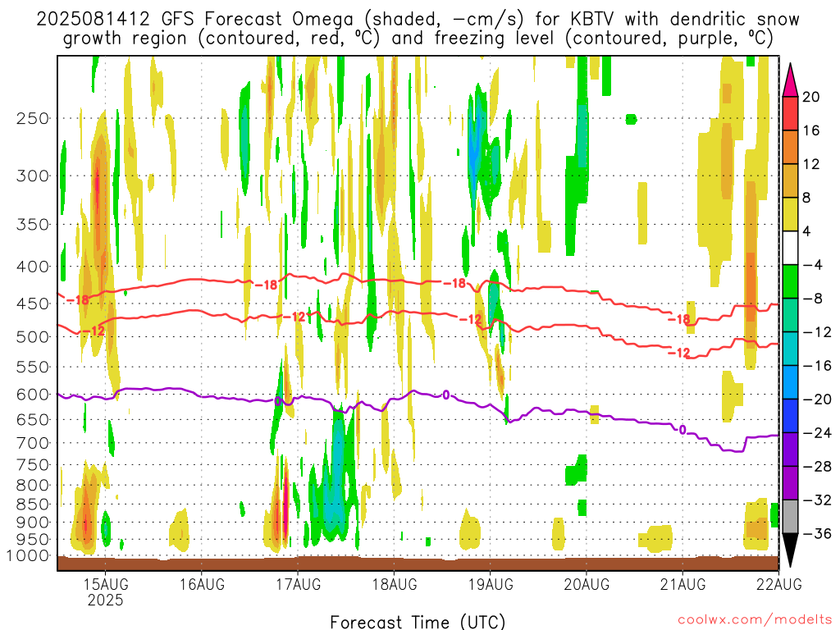
Task: Click the 21AUG date label
Action: (x=682, y=584)
